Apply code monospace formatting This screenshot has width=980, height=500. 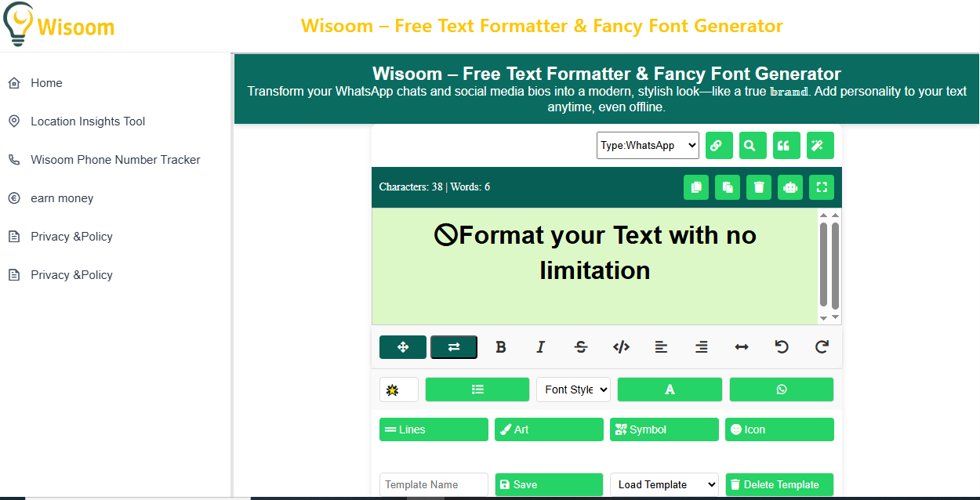(621, 347)
